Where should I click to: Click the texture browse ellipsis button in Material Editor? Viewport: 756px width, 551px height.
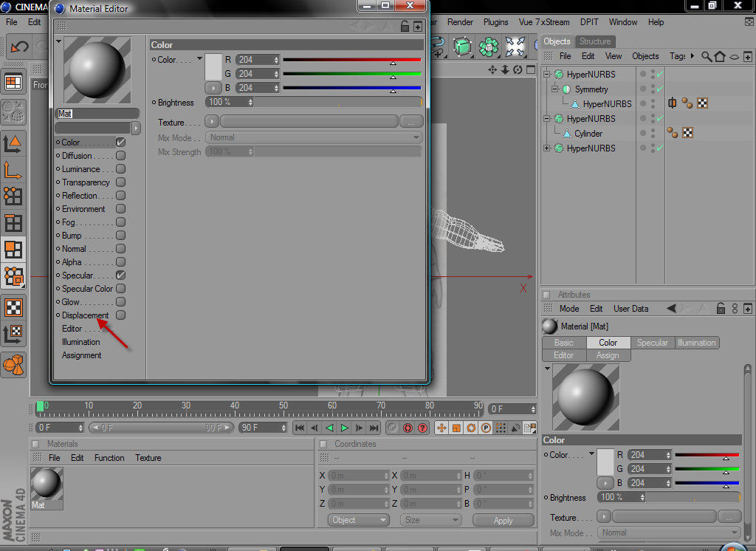411,121
